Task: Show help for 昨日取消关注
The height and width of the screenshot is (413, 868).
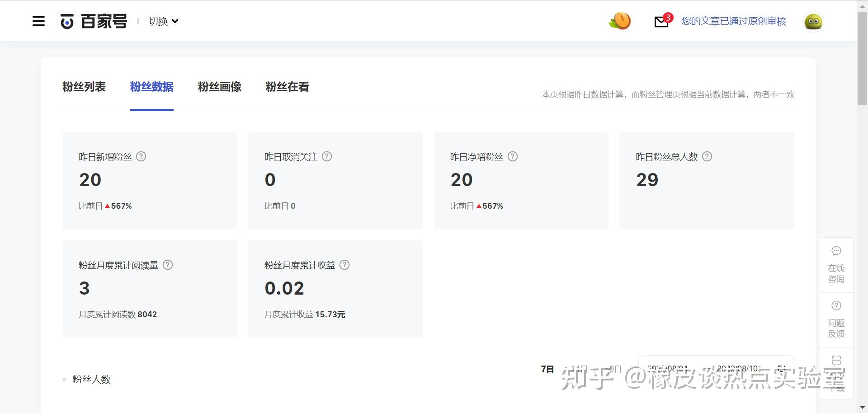Action: pyautogui.click(x=327, y=156)
